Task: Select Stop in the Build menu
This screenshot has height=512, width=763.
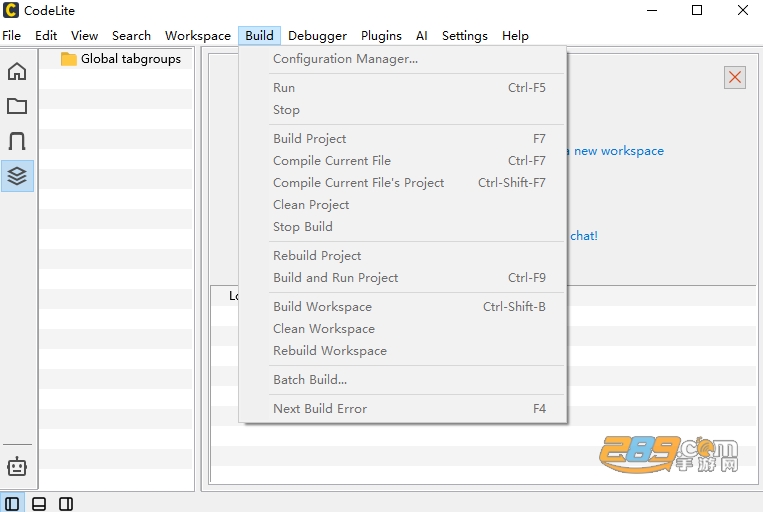Action: click(403, 110)
